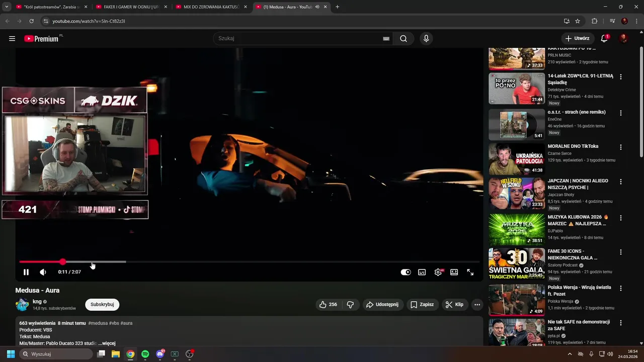Open a new browser tab

point(337,7)
